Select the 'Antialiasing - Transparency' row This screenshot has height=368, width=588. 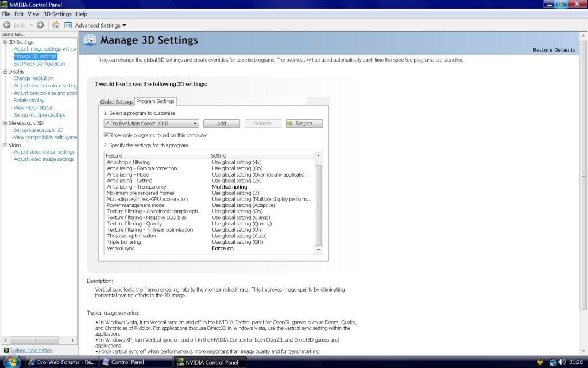click(210, 187)
